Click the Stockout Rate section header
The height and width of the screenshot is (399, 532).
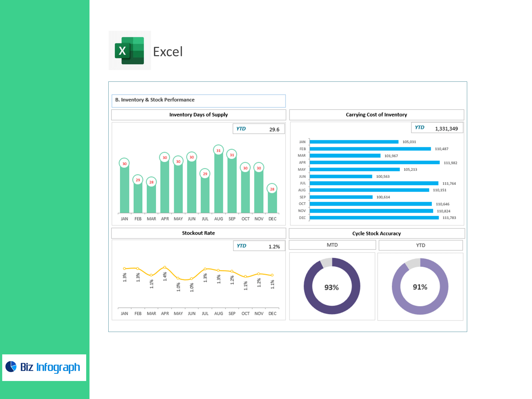(198, 233)
